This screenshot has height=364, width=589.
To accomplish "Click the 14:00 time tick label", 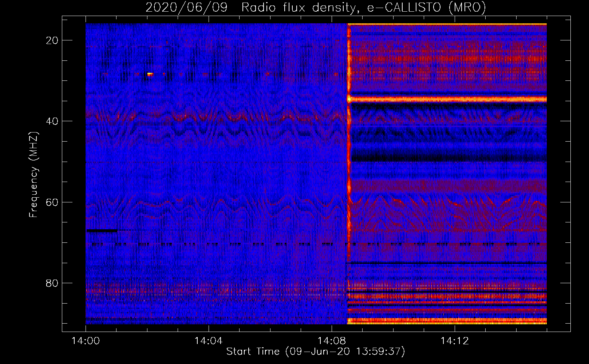I will point(86,341).
